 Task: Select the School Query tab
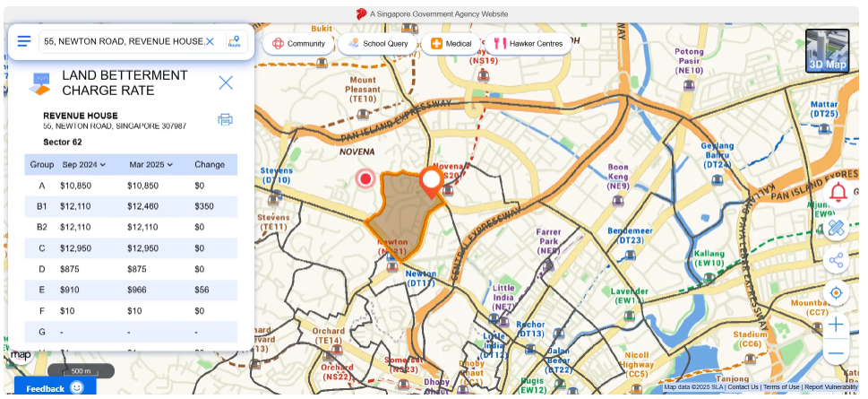[378, 43]
